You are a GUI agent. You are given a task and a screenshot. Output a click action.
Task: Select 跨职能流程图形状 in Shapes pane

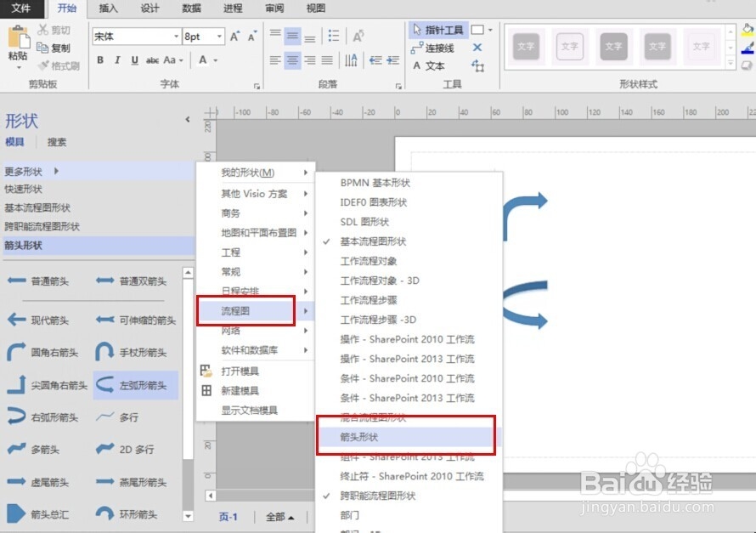(42, 227)
